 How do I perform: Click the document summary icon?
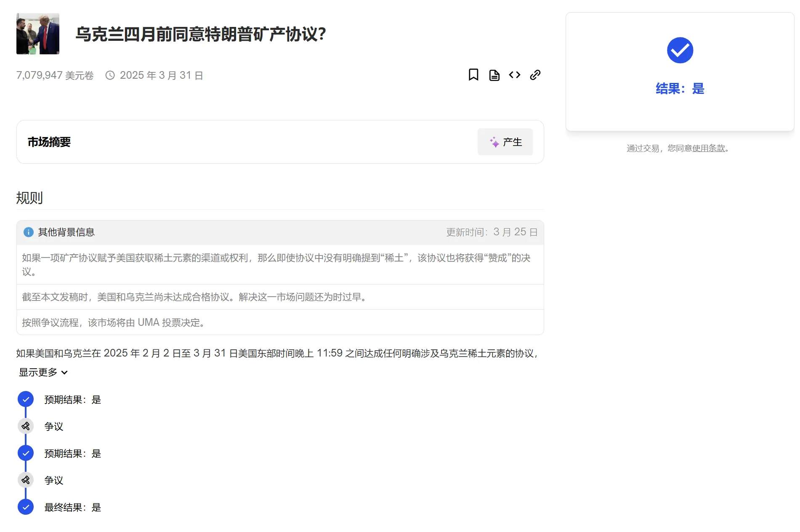pyautogui.click(x=494, y=74)
